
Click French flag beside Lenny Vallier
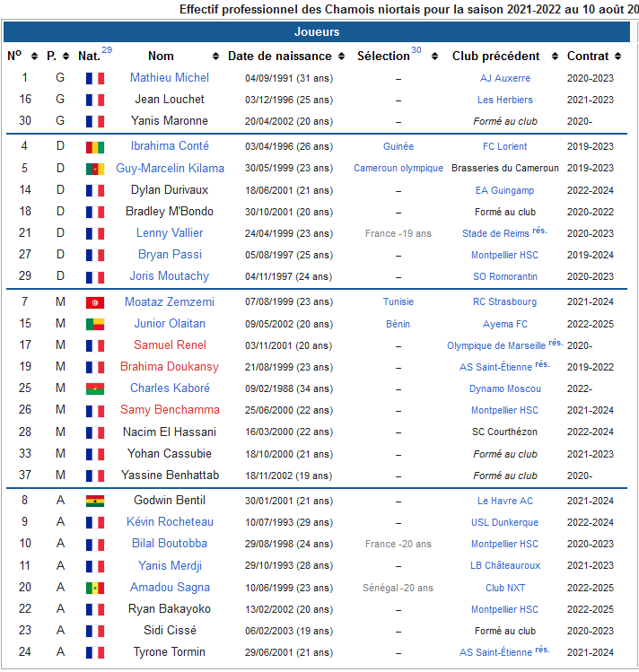pos(95,233)
